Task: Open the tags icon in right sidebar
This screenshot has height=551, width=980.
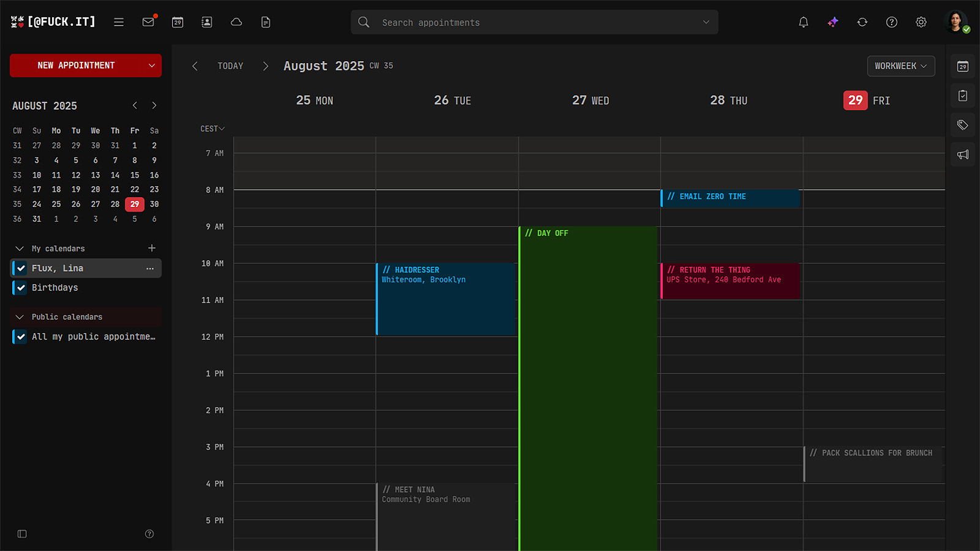Action: (963, 125)
